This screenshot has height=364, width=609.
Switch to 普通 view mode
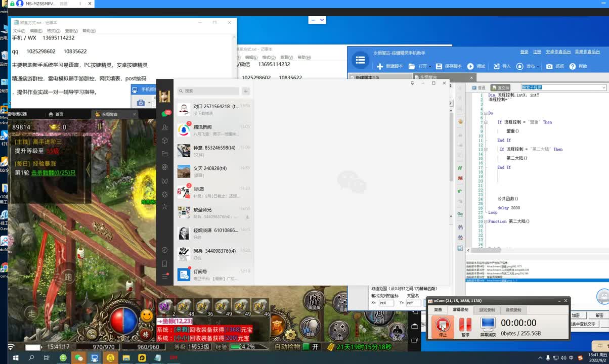point(478,87)
